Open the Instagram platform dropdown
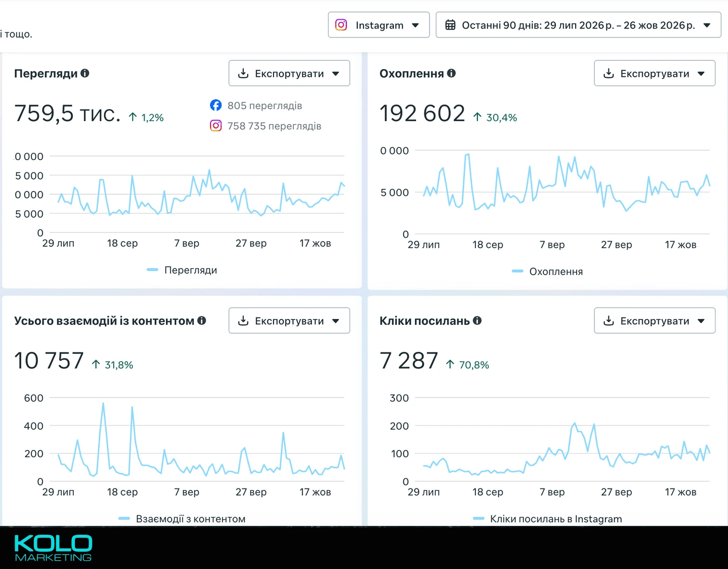This screenshot has height=569, width=728. (x=379, y=25)
